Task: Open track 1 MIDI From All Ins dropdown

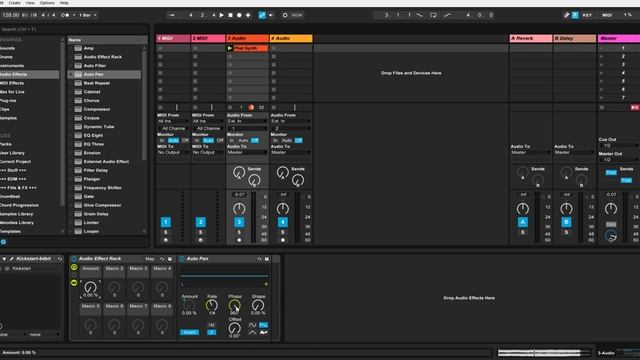Action: 173,121
